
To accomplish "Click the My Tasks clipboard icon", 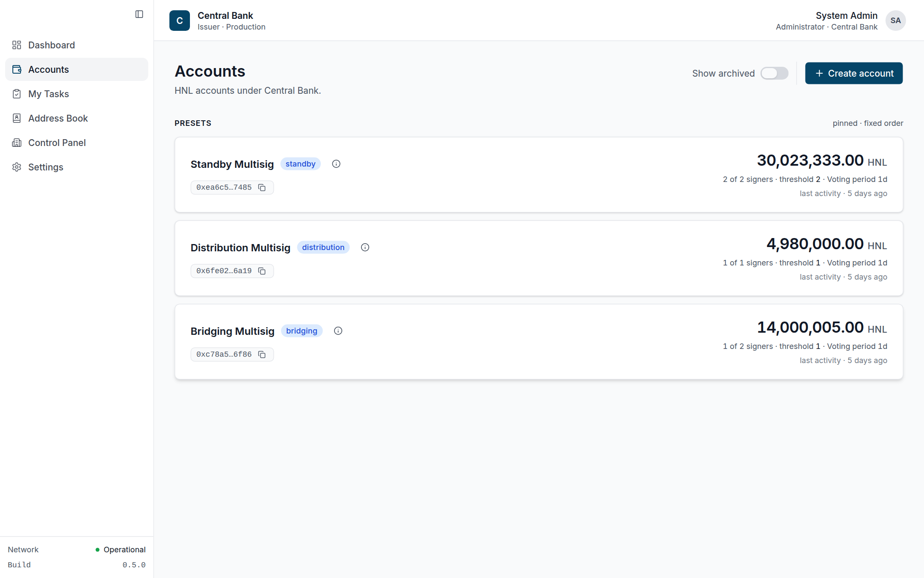I will click(x=17, y=94).
